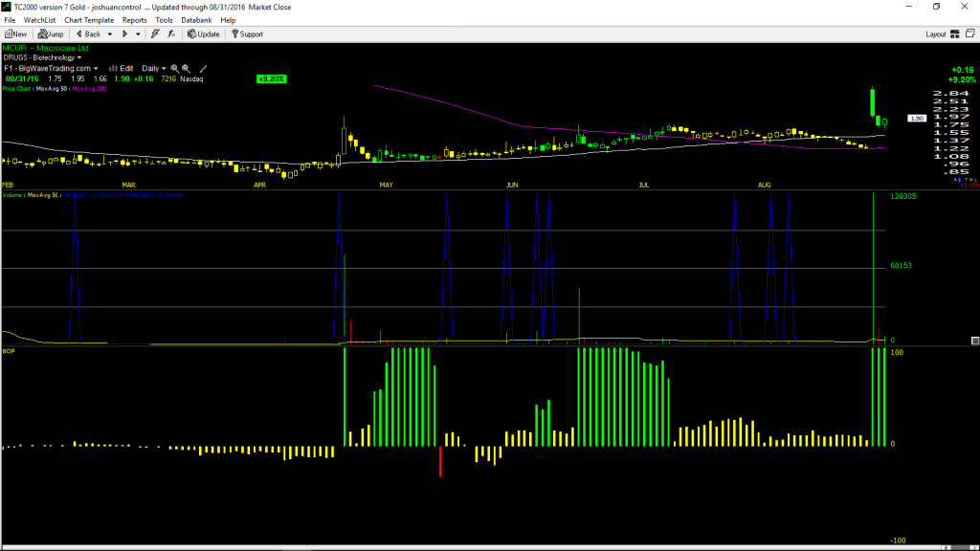Click the lightning bolt toolbar icon
This screenshot has width=980, height=551.
tap(155, 34)
